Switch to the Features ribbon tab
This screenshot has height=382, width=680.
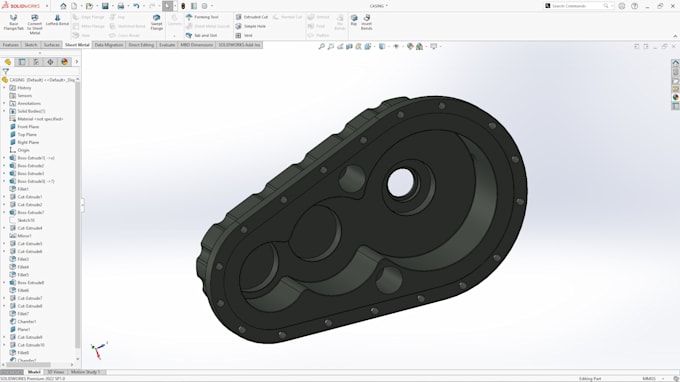click(10, 45)
